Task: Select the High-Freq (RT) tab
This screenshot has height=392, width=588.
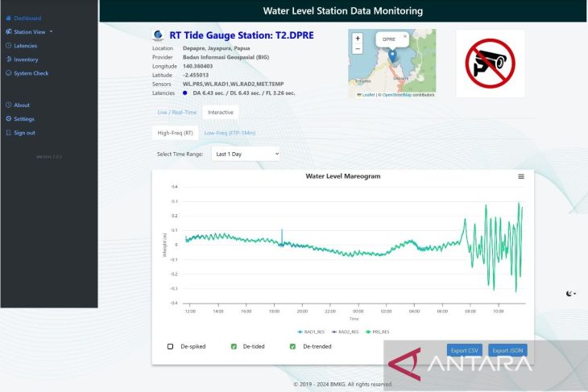Action: (x=175, y=133)
